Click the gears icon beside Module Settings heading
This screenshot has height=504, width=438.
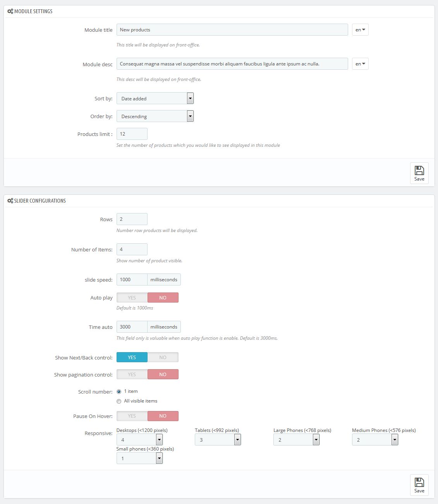pos(10,12)
